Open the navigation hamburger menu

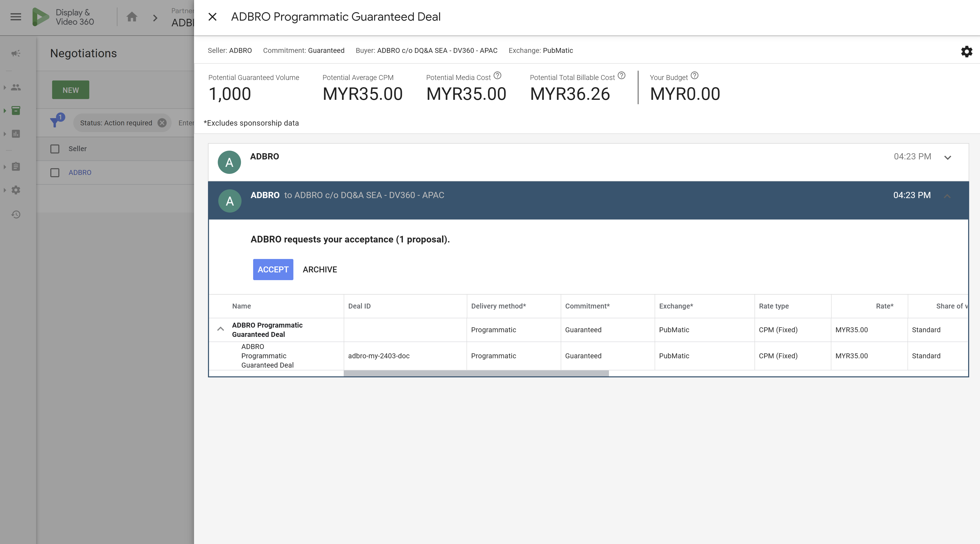pos(15,17)
